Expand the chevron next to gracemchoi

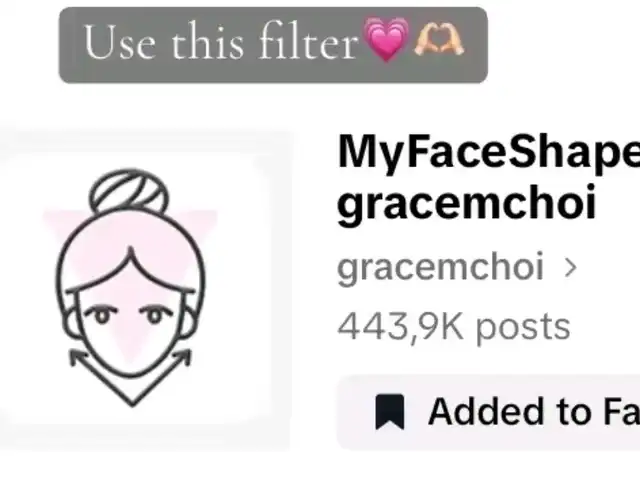(570, 268)
